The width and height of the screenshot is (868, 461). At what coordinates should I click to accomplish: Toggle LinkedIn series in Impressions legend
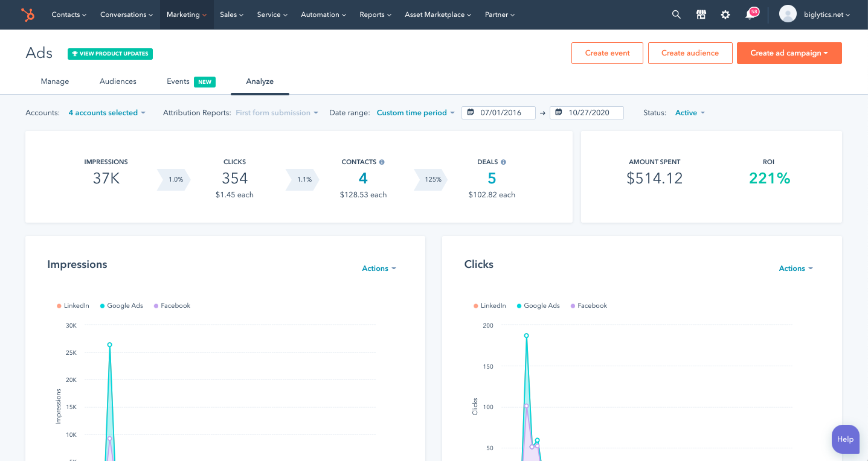[x=72, y=306]
